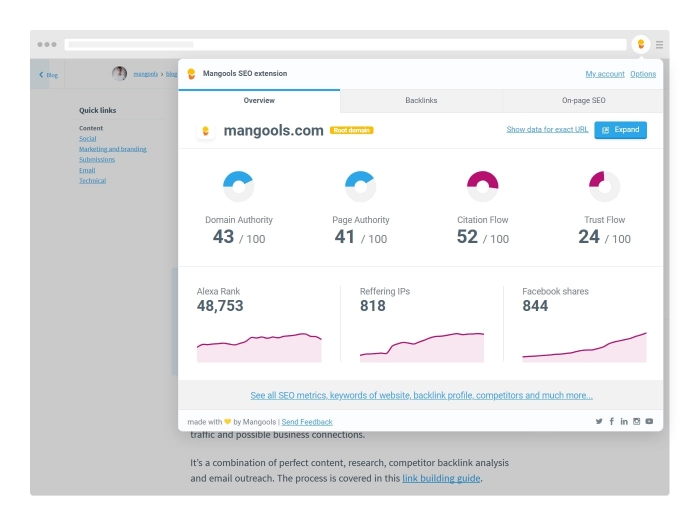Click the Trust Flow score 24
This screenshot has width=700, height=525.
(589, 237)
